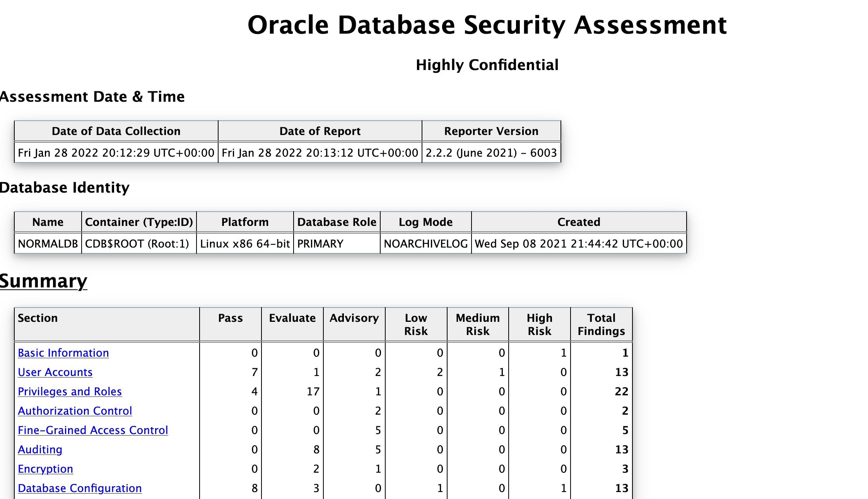Click the Platform column header
Viewport: 868px width, 499px height.
245,222
